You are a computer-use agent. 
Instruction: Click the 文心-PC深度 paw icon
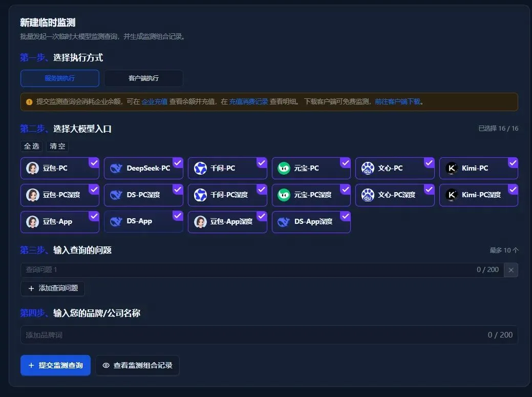368,195
